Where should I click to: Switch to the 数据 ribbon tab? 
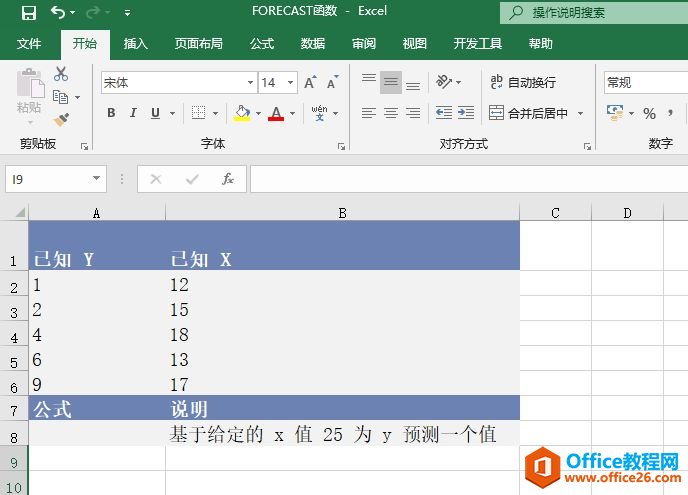(x=313, y=43)
